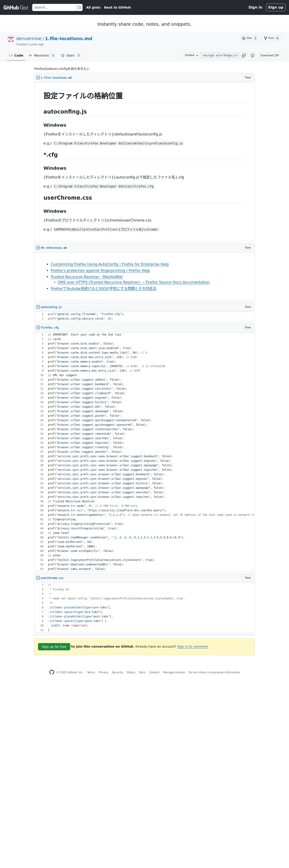Copy the embed script to clipboard
Image resolution: width=289 pixels, height=868 pixels.
[244, 56]
